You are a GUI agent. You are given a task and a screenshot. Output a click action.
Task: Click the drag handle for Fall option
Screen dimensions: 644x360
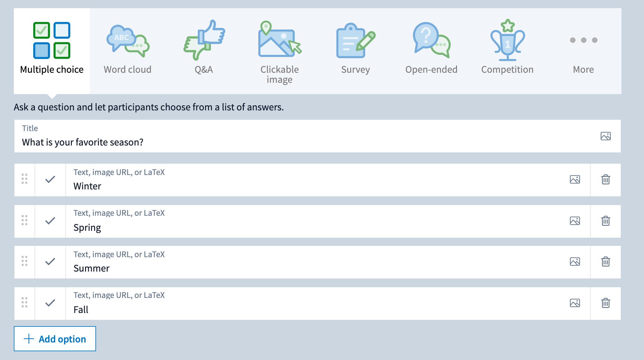[24, 303]
